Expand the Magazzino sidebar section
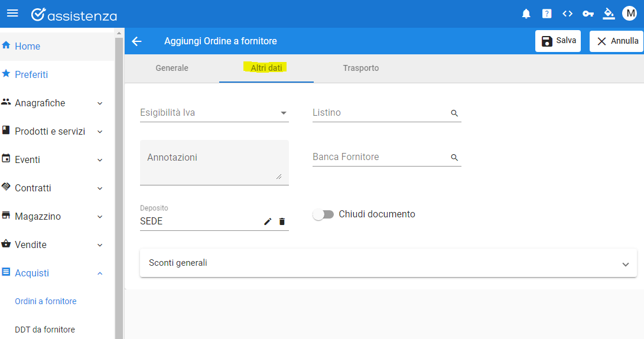644x339 pixels. tap(53, 216)
